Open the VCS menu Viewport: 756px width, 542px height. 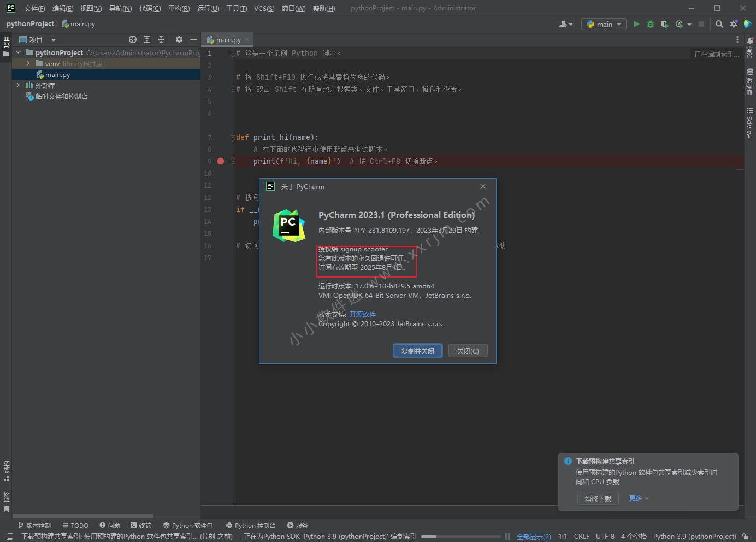click(264, 8)
